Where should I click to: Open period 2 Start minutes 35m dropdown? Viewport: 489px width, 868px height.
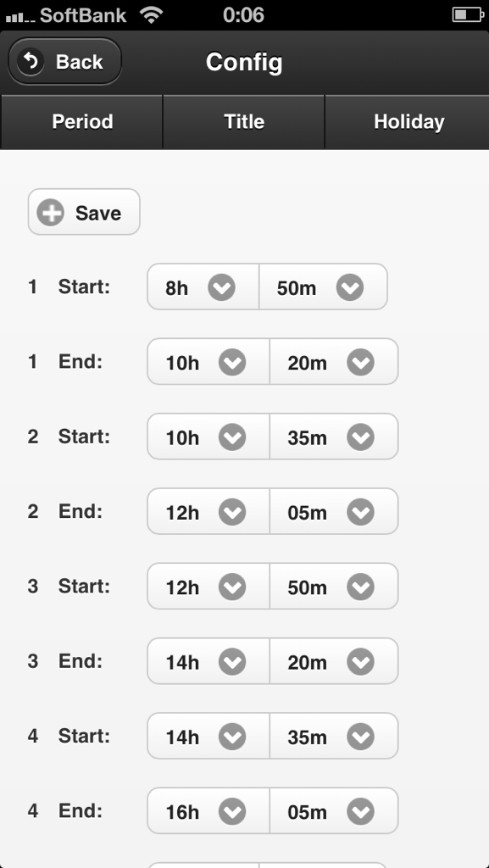pos(334,437)
